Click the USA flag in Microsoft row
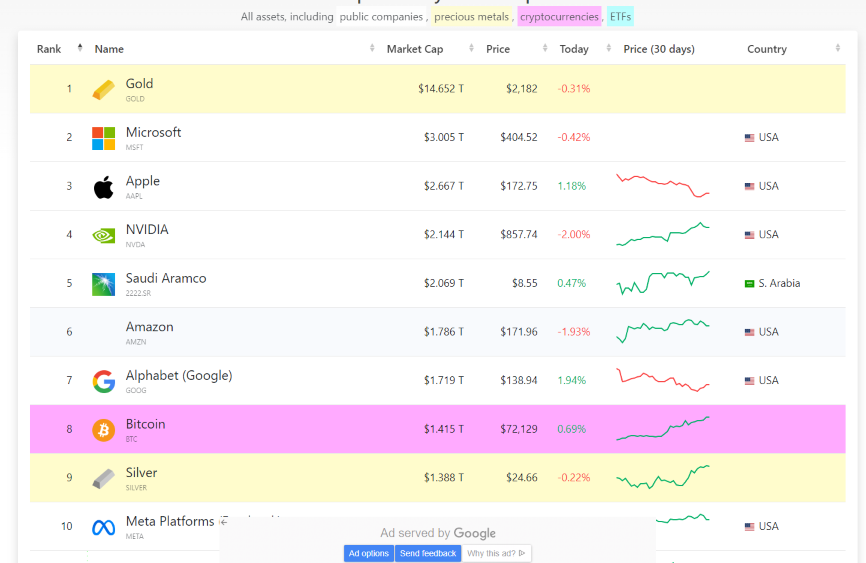Image resolution: width=866 pixels, height=563 pixels. click(749, 138)
